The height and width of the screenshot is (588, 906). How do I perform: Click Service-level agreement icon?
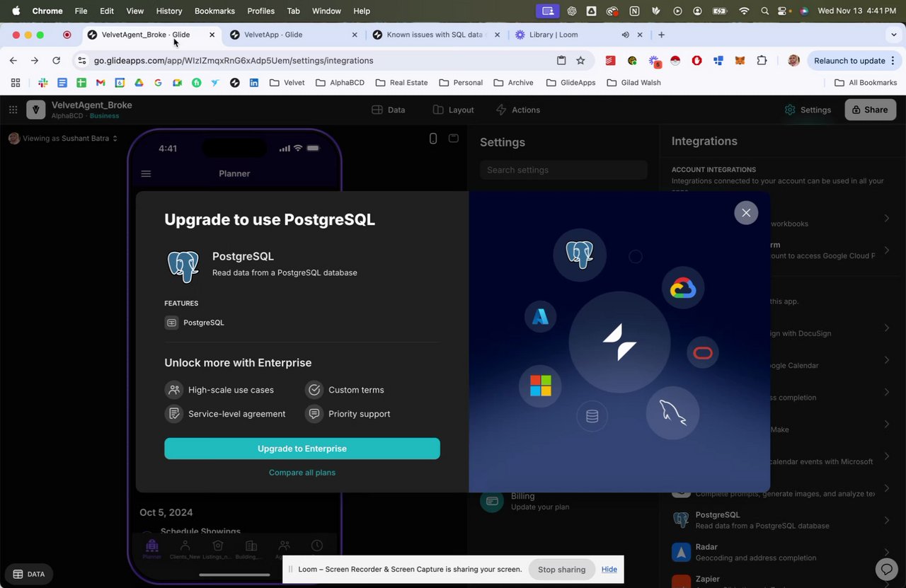[173, 414]
